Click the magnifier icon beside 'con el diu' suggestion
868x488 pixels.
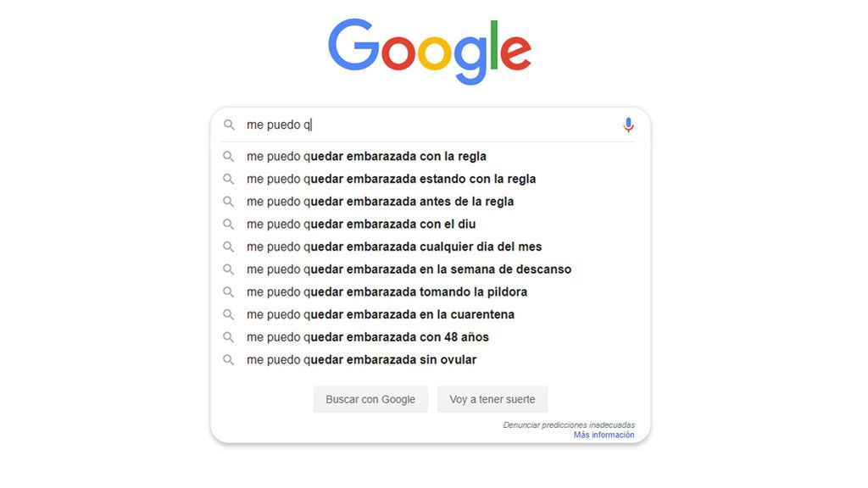point(228,224)
